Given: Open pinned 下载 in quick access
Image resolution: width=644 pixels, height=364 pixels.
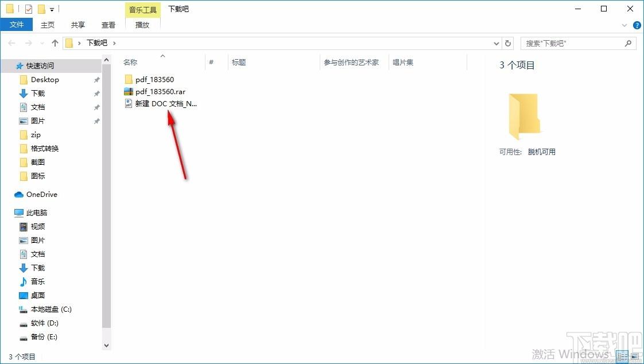Looking at the screenshot, I should 38,93.
